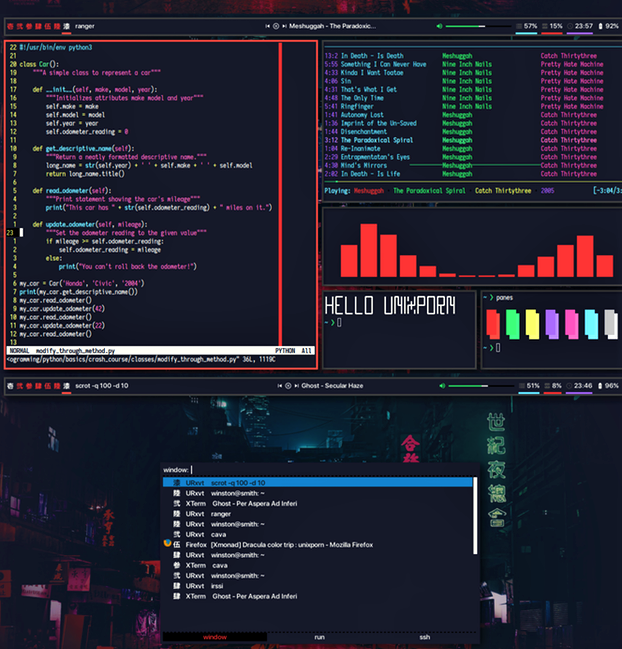Click 'modify_through_method.py' in vim status line

point(75,351)
